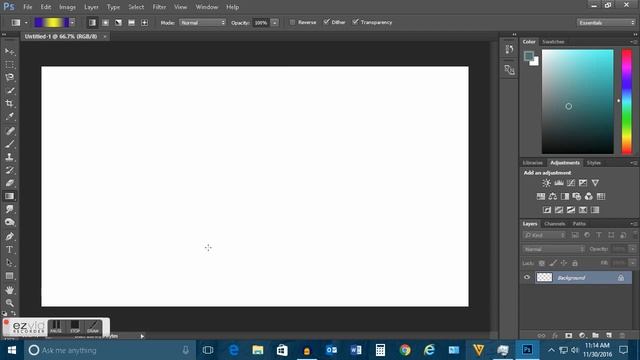The width and height of the screenshot is (640, 360).
Task: Open the layer filter Kind dropdown
Action: [544, 235]
